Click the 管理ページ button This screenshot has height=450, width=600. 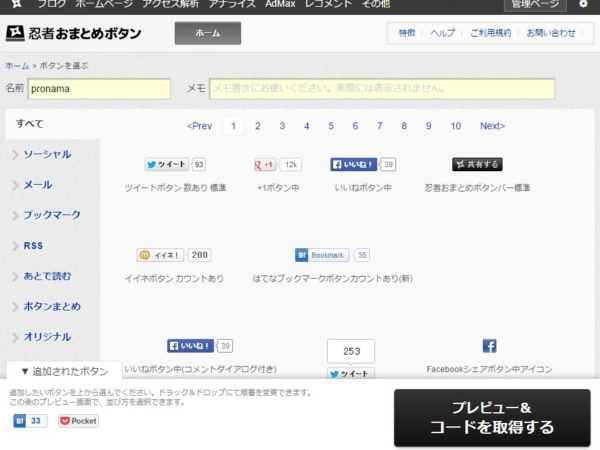[x=535, y=5]
